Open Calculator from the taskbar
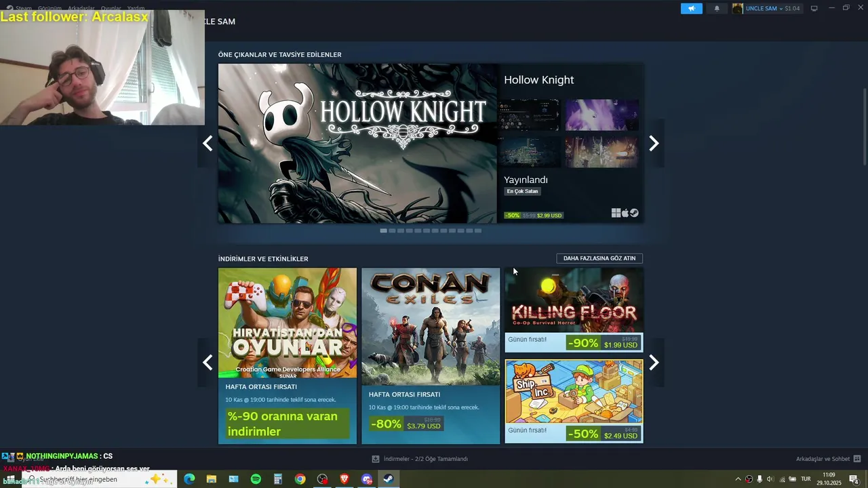868x488 pixels. (277, 479)
